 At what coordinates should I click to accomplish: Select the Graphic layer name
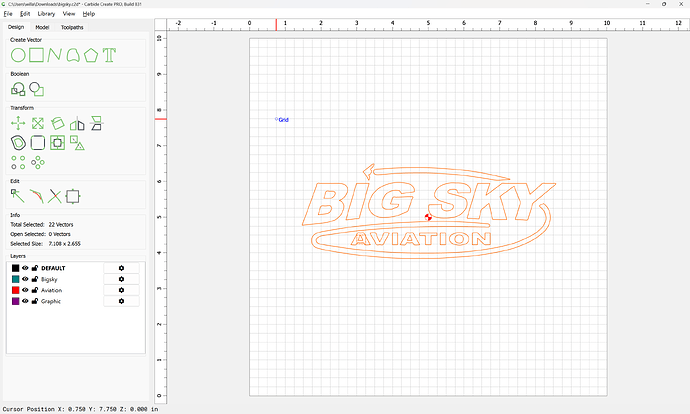click(x=51, y=301)
